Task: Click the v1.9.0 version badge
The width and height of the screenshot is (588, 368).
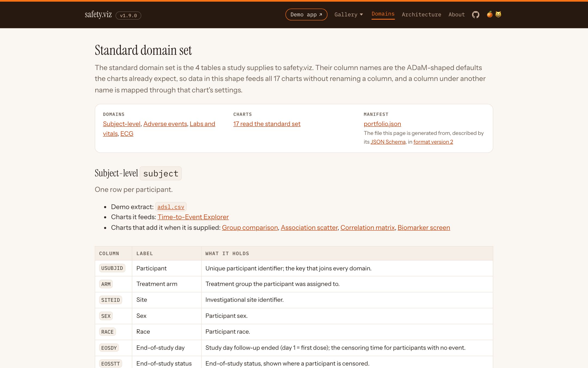Action: (x=128, y=16)
